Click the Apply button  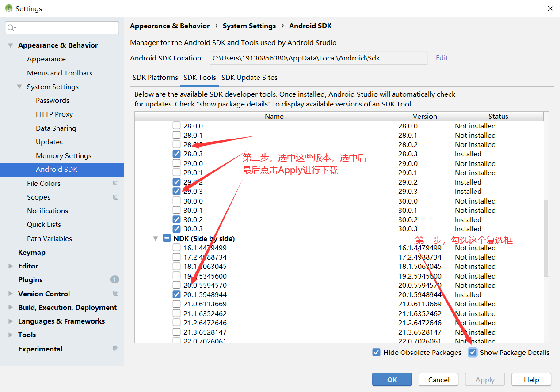[485, 380]
